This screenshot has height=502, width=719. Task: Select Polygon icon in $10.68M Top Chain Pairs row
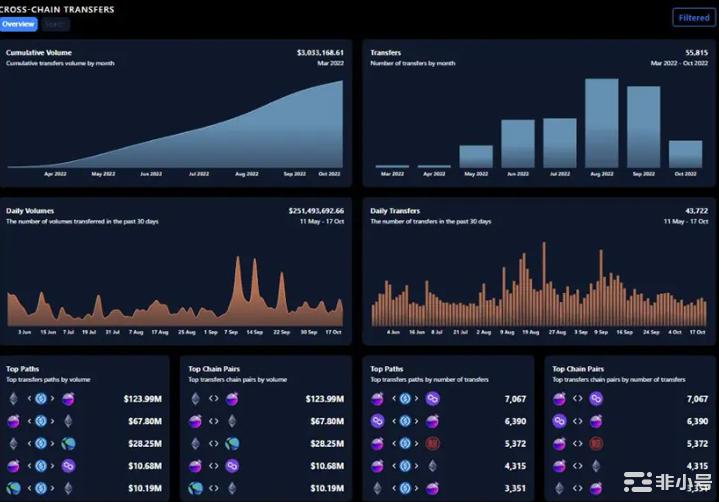pyautogui.click(x=232, y=466)
